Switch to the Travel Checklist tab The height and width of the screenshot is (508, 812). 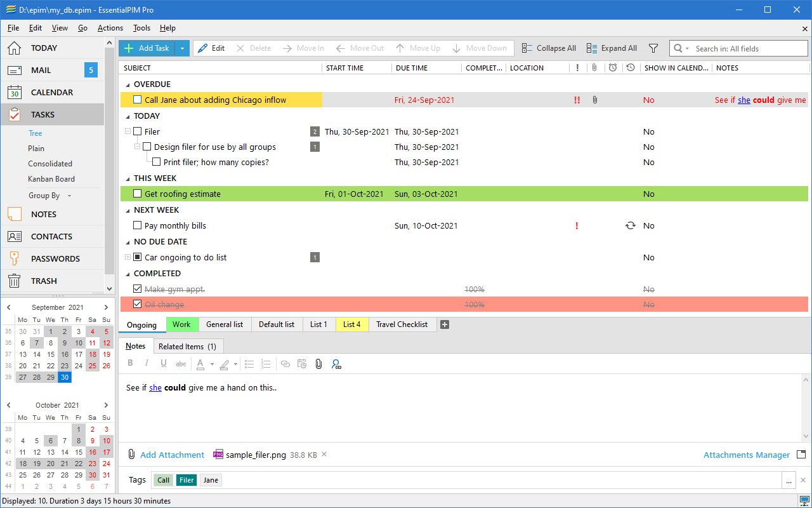402,324
